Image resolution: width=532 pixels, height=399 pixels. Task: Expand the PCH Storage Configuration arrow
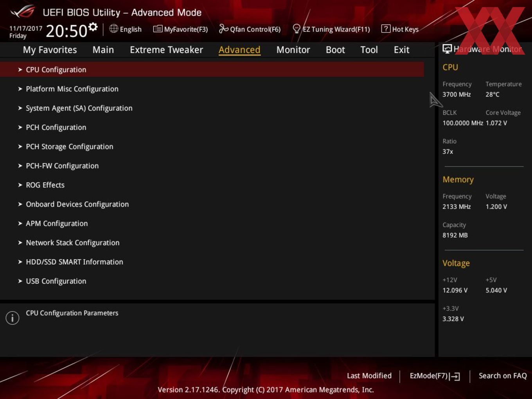click(20, 146)
